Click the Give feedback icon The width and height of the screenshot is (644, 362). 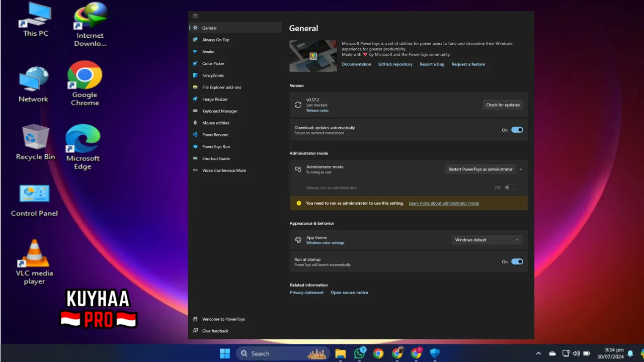click(x=195, y=331)
